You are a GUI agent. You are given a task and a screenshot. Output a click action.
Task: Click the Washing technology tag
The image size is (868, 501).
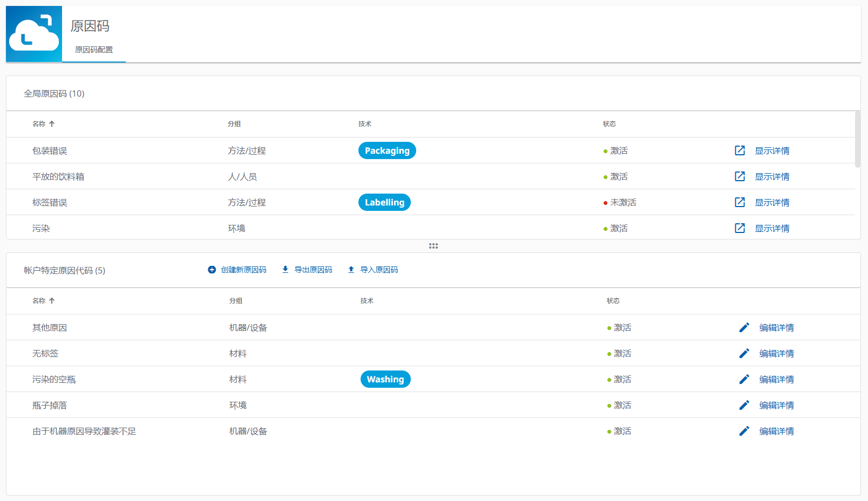pos(385,379)
